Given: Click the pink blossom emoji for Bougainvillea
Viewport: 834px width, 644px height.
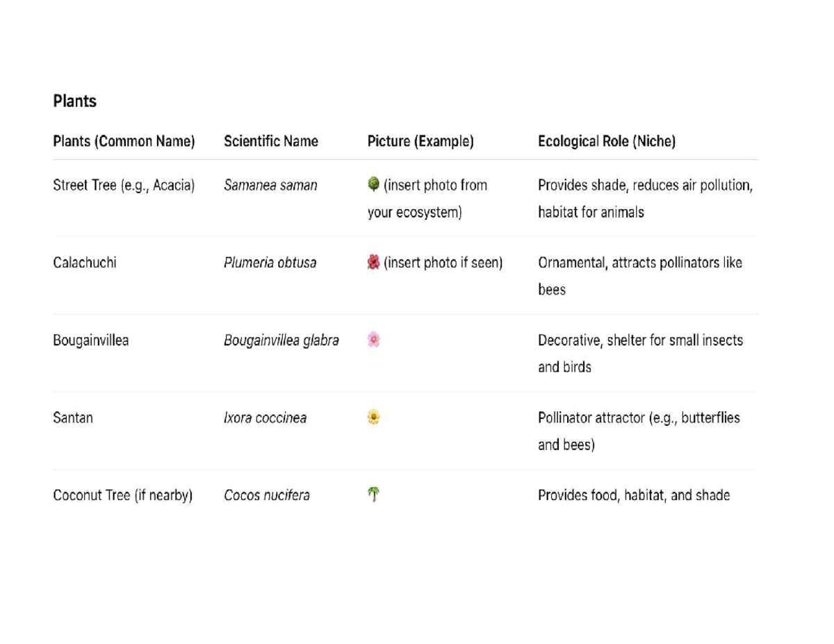Looking at the screenshot, I should [373, 340].
